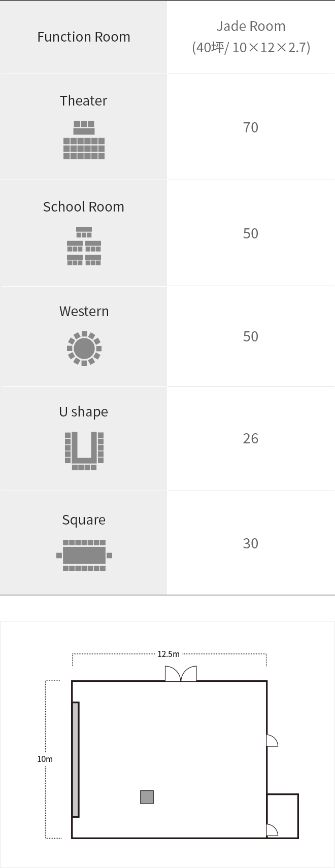Screen dimensions: 335x868
Task: Click the 10m height dimension label
Action: coord(45,759)
